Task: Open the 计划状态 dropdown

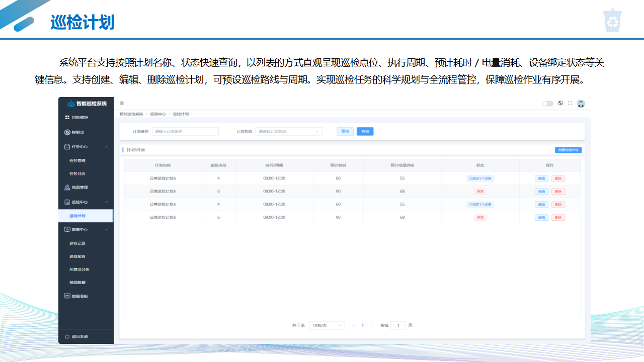Action: (x=289, y=131)
